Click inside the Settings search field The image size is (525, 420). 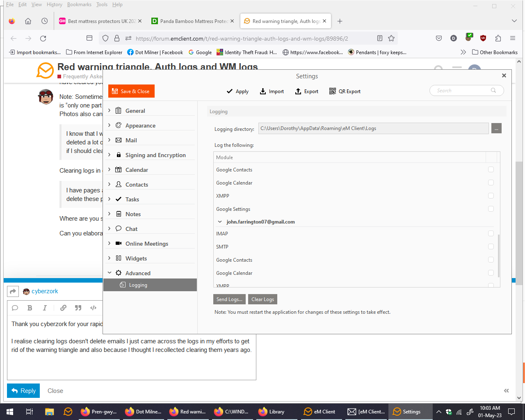point(463,90)
